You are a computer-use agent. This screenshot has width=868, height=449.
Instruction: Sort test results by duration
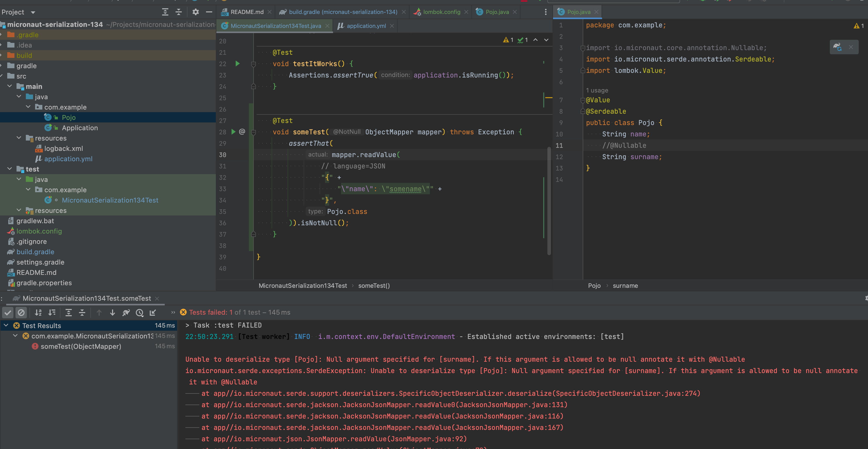52,313
